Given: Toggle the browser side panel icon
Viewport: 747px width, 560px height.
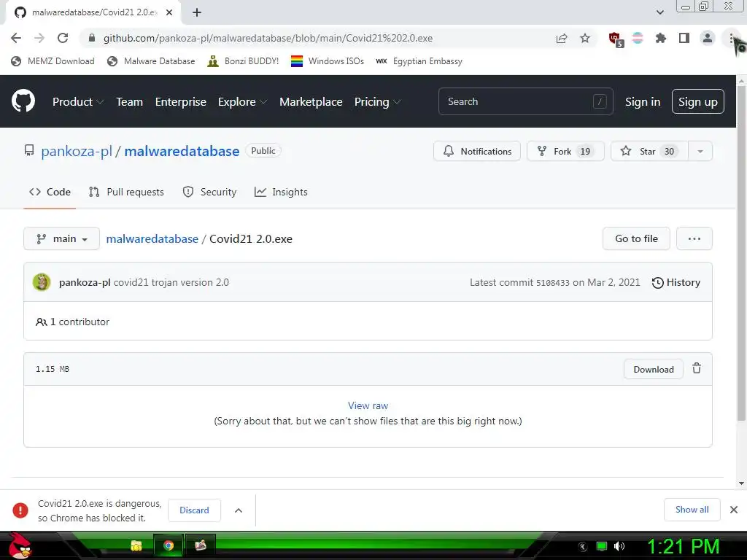Looking at the screenshot, I should point(684,38).
